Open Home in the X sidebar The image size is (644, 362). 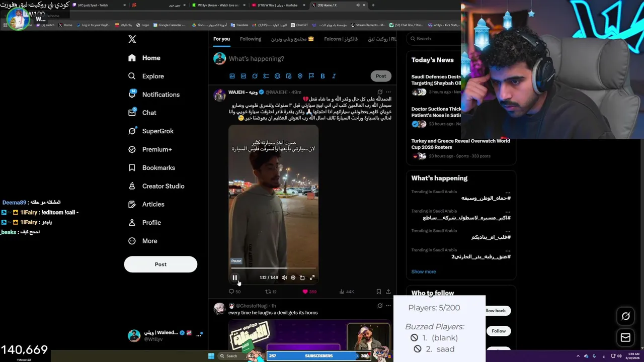[x=145, y=58]
